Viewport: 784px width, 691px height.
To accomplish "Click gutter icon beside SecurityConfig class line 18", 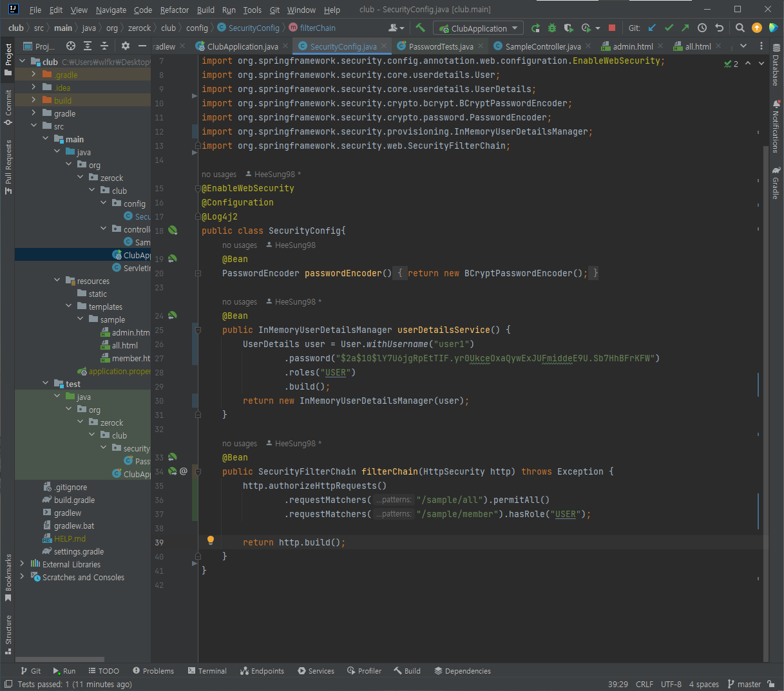I will point(173,230).
